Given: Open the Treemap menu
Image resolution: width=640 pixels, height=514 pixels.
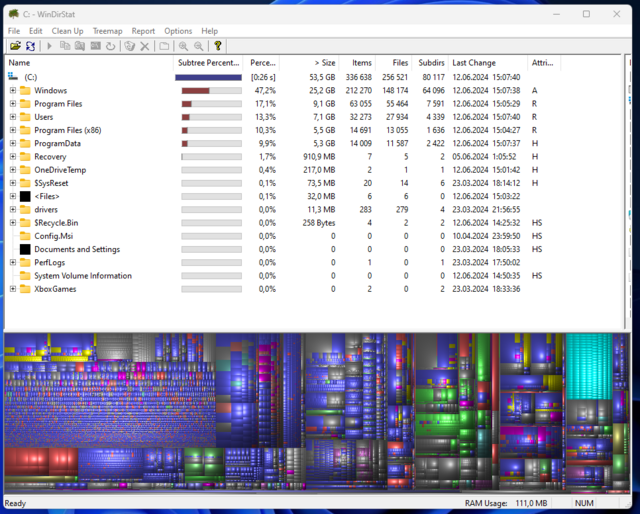Looking at the screenshot, I should (107, 31).
